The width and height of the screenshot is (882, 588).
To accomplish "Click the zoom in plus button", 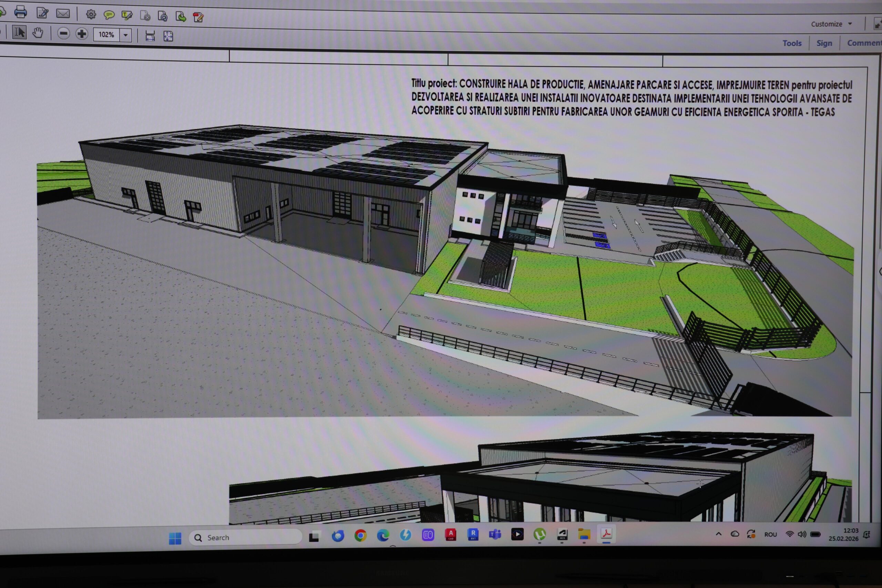I will (x=81, y=34).
